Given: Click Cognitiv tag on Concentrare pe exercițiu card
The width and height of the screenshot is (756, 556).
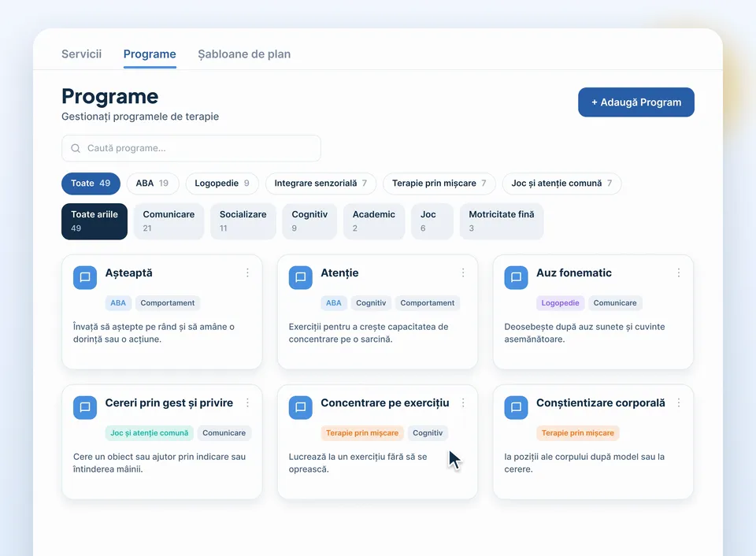Looking at the screenshot, I should pyautogui.click(x=427, y=433).
